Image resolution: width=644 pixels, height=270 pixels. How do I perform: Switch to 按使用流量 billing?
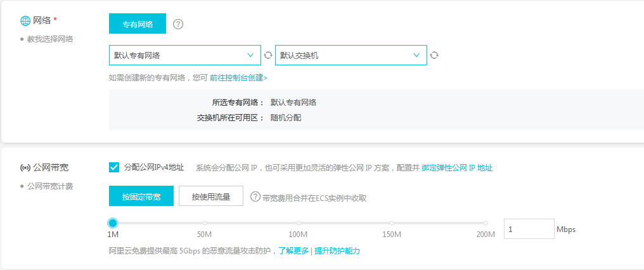(211, 196)
